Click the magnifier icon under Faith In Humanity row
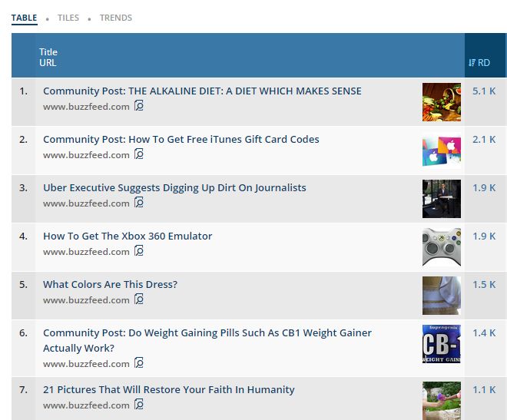This screenshot has width=507, height=420. click(x=139, y=405)
